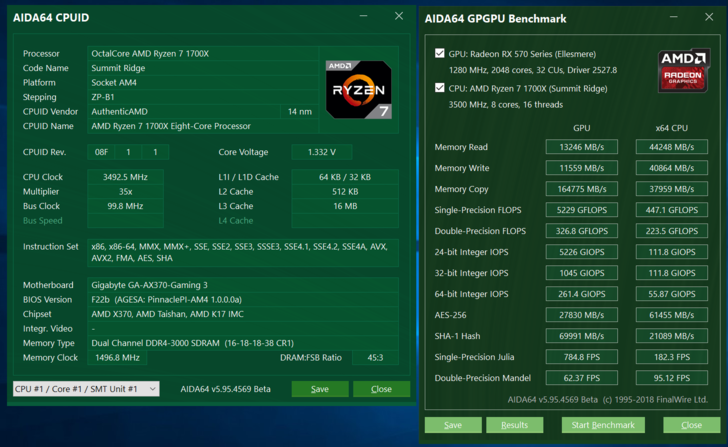728x447 pixels.
Task: Click the DRAM:FSB Ratio 45:3 value
Action: point(375,357)
